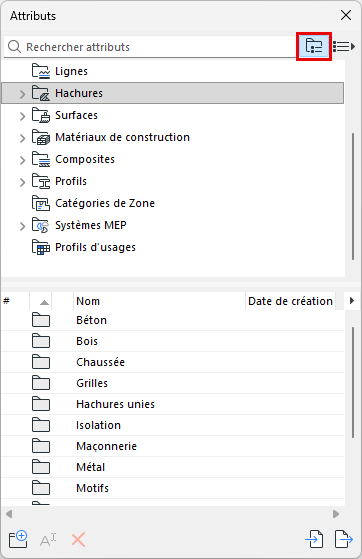Viewport: 362px width, 559px height.
Task: Sort by Date de création column
Action: 290,301
